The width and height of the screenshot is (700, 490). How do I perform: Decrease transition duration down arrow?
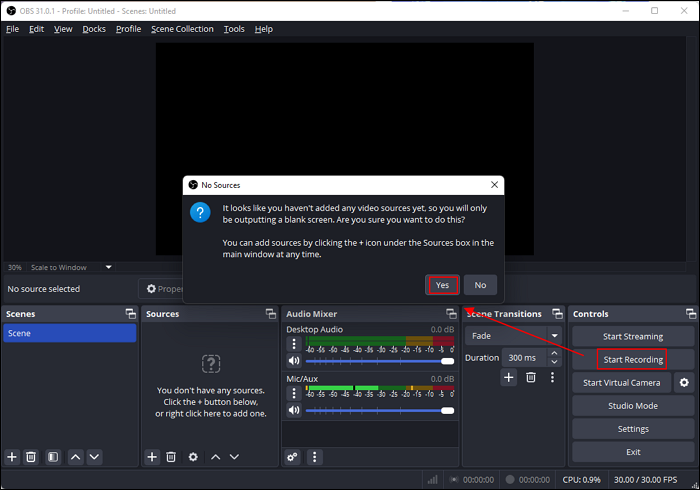tap(554, 362)
